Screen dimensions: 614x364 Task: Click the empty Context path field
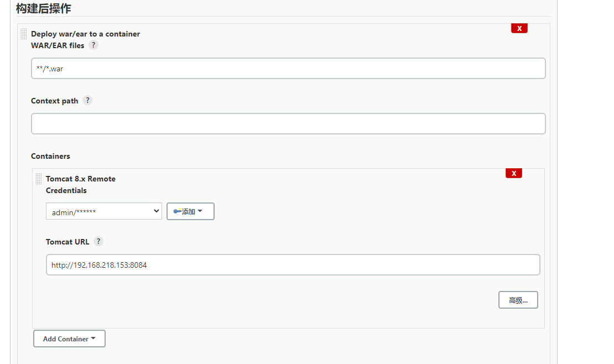click(288, 124)
